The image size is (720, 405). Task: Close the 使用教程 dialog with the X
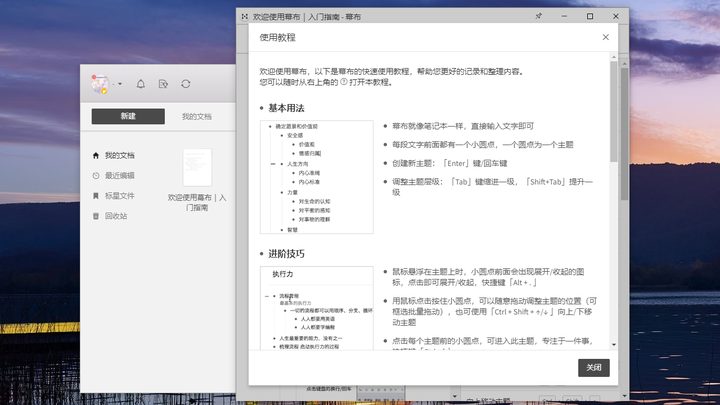point(606,37)
